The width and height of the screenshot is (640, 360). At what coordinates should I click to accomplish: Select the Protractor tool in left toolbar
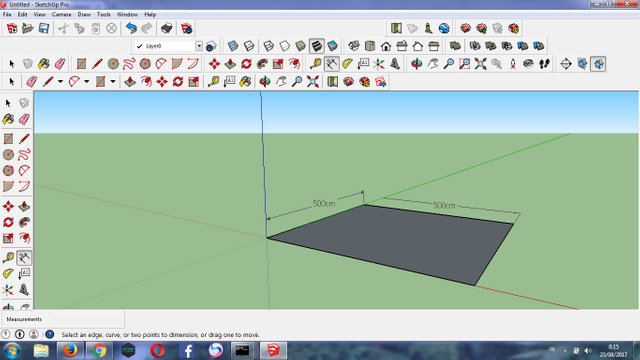pyautogui.click(x=8, y=274)
